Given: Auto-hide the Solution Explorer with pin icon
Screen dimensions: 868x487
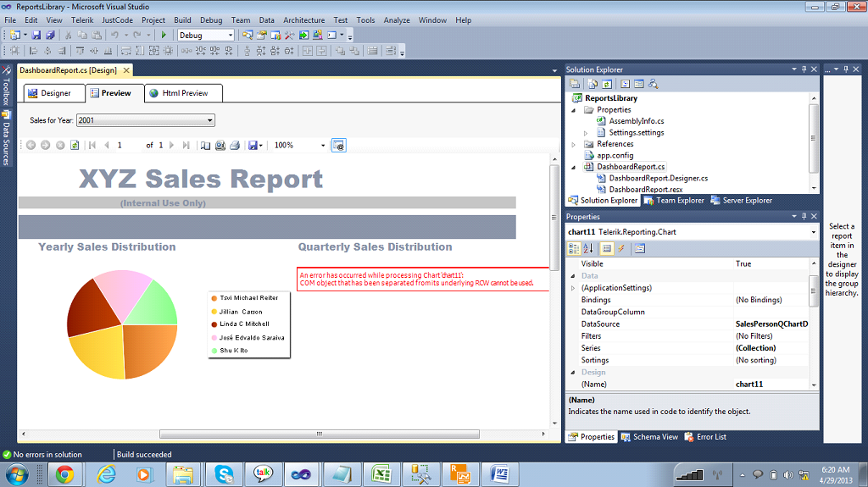Looking at the screenshot, I should pyautogui.click(x=804, y=69).
